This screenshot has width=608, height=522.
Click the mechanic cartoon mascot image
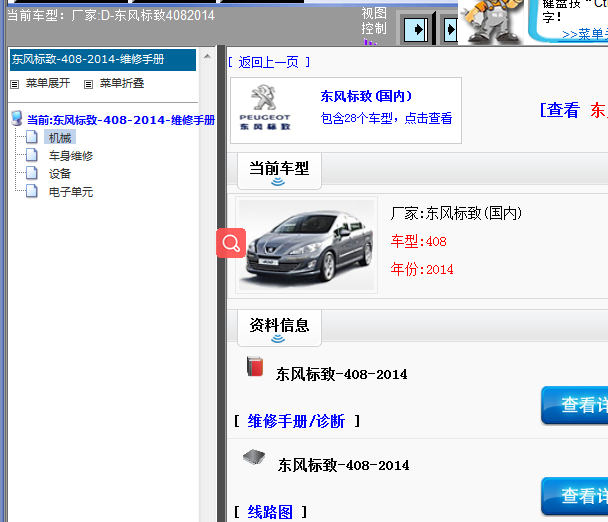tap(492, 21)
